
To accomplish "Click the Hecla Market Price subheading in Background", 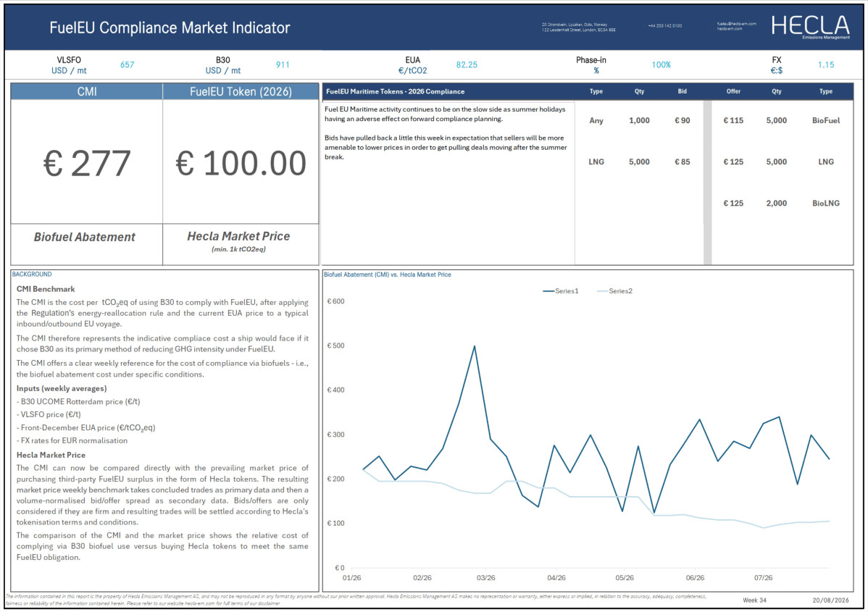I will [51, 455].
